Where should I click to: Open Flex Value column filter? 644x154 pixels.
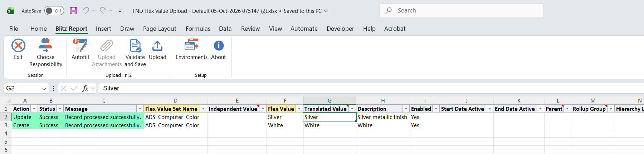tap(299, 109)
